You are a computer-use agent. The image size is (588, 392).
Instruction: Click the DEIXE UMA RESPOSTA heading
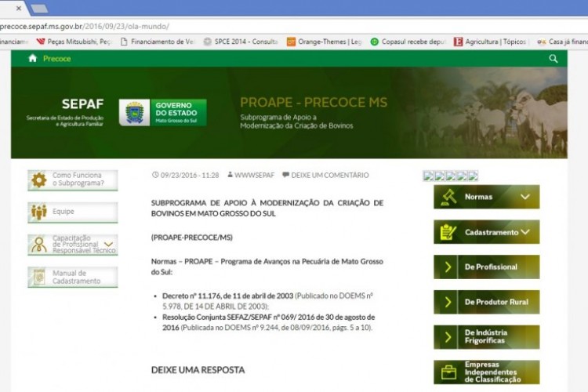(x=198, y=370)
